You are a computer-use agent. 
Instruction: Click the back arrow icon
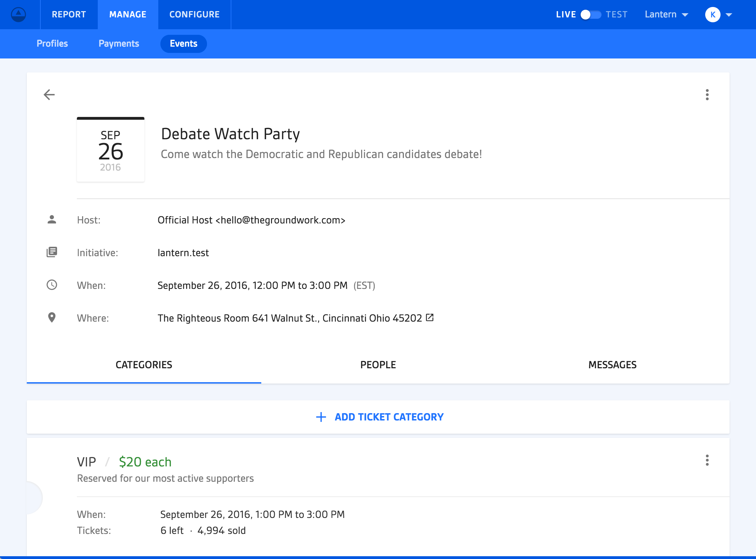coord(49,95)
